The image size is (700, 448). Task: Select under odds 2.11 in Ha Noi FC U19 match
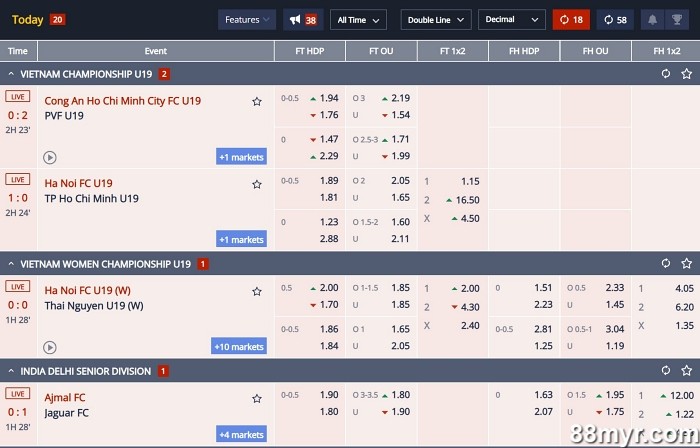[x=400, y=239]
